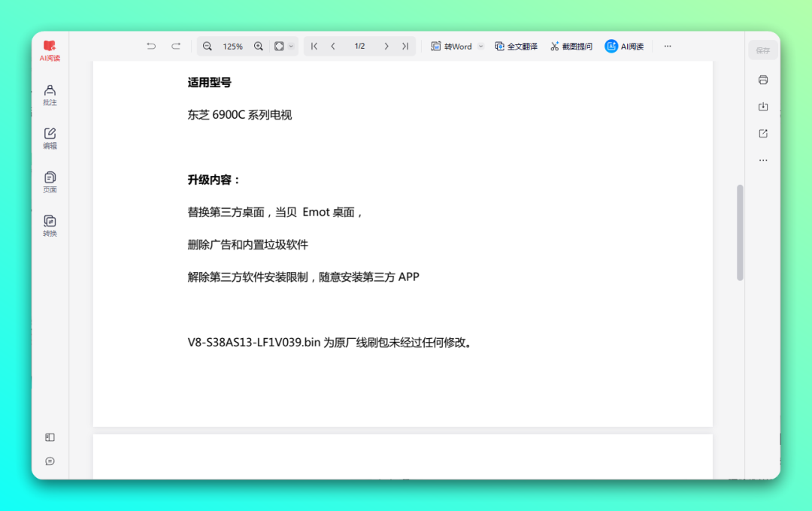Open the printer icon to print document
This screenshot has width=812, height=511.
point(763,80)
